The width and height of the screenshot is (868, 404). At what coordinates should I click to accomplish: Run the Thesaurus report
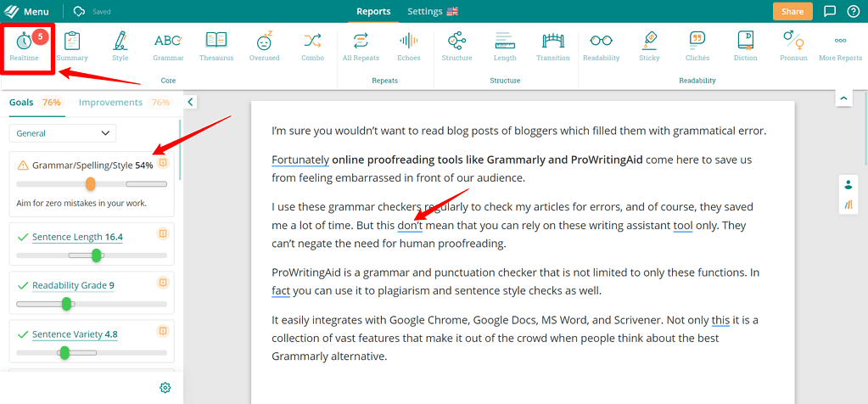pos(216,46)
